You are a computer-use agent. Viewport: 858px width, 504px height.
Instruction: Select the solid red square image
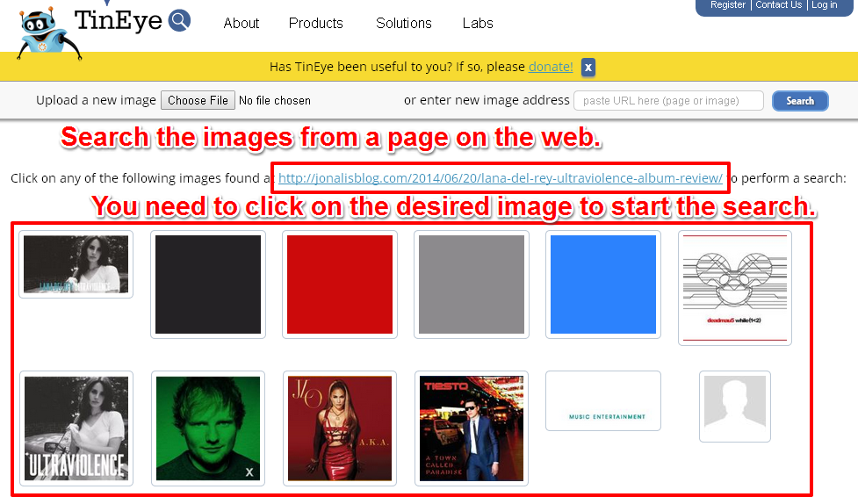(340, 284)
